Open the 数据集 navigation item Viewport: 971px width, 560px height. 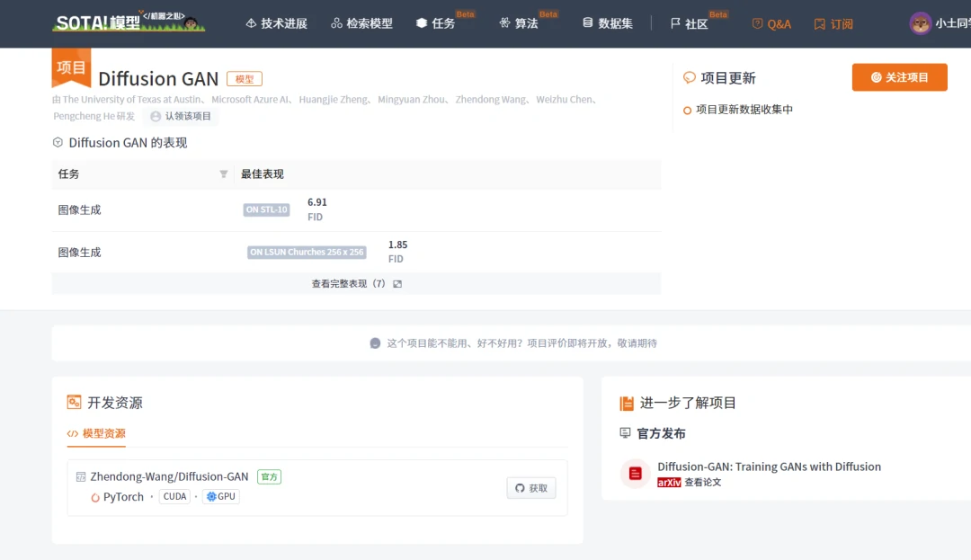[608, 23]
